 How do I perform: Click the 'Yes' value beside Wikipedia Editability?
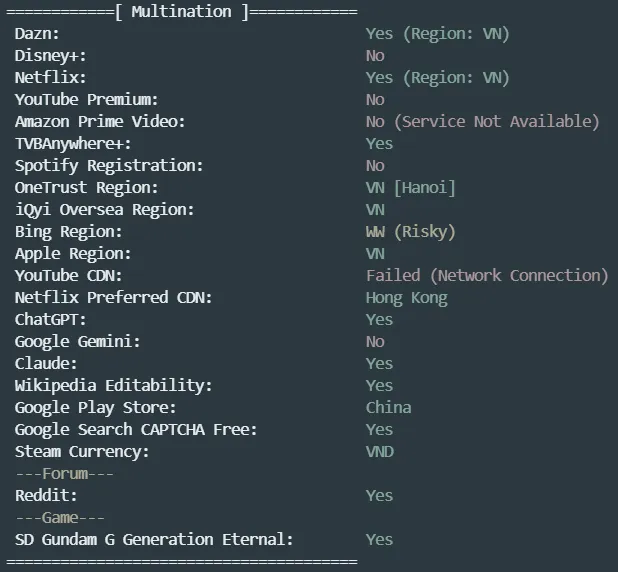tap(379, 386)
